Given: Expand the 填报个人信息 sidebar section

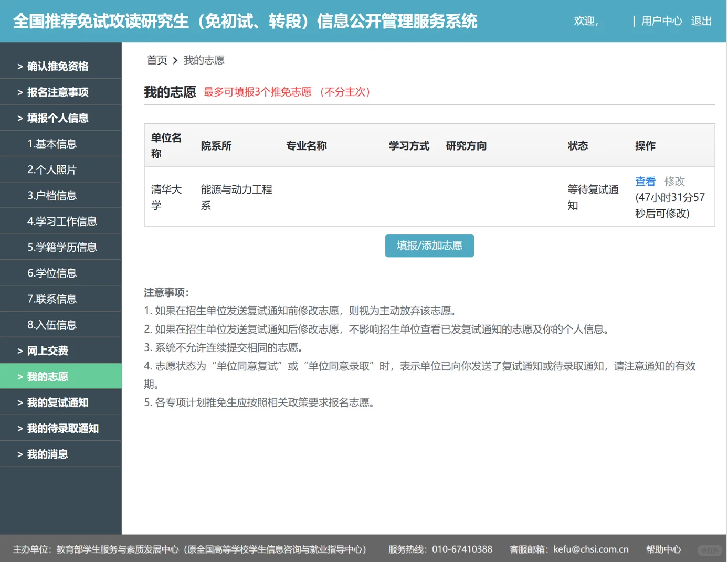Looking at the screenshot, I should (58, 118).
